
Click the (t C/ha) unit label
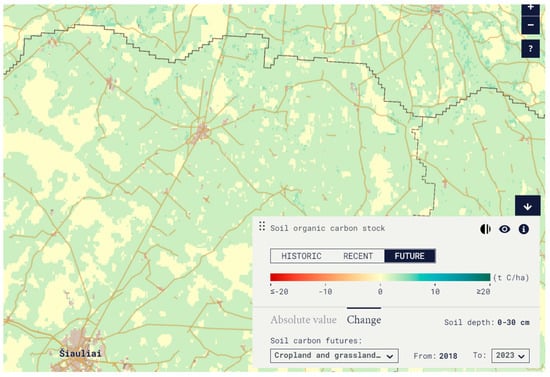(x=511, y=278)
